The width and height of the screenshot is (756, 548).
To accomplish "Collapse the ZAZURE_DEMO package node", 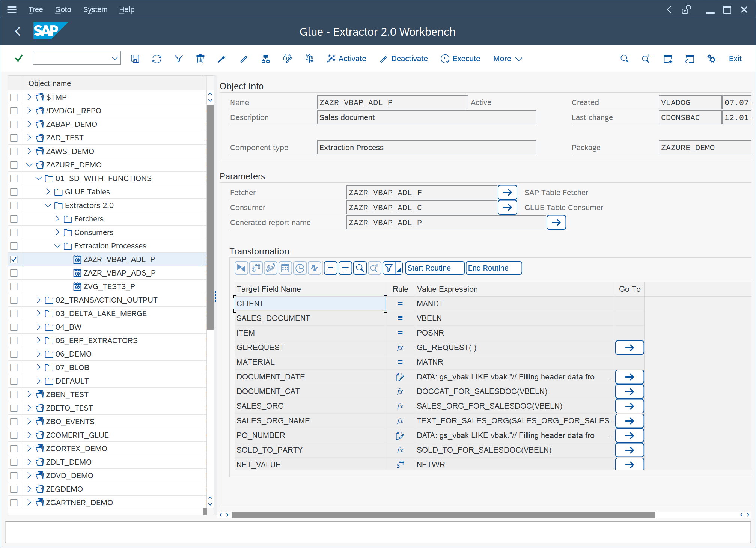I will pos(29,165).
